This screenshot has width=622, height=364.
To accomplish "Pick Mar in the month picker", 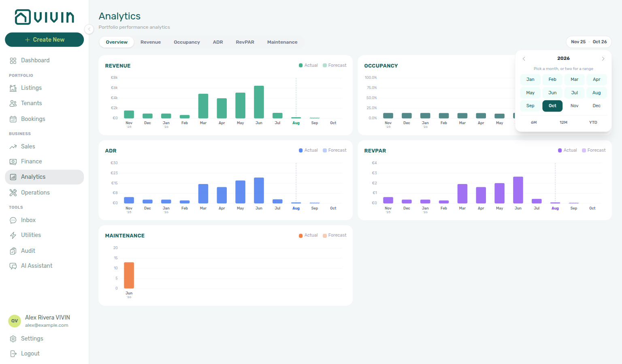I will point(575,80).
